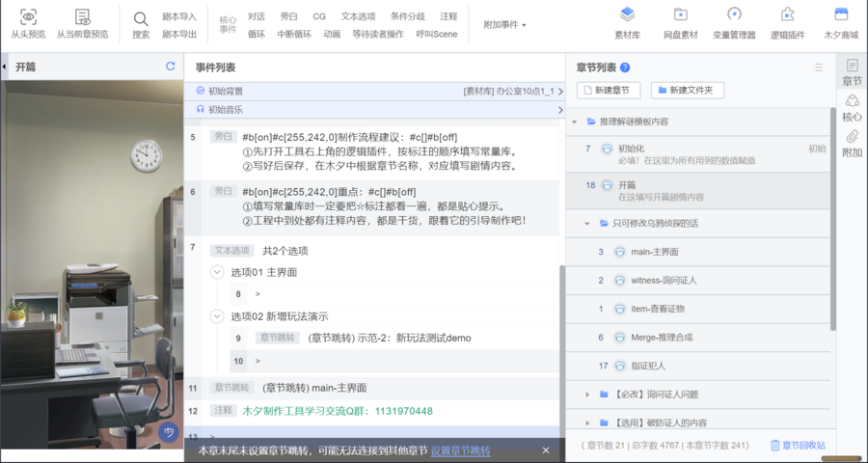This screenshot has height=463, width=868.
Task: Click the 设置章节跳转 link
Action: (x=460, y=450)
